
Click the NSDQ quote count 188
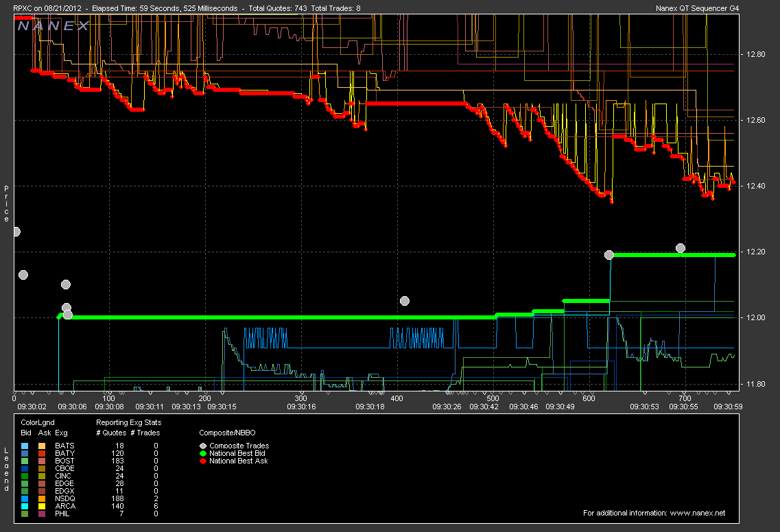pos(117,498)
